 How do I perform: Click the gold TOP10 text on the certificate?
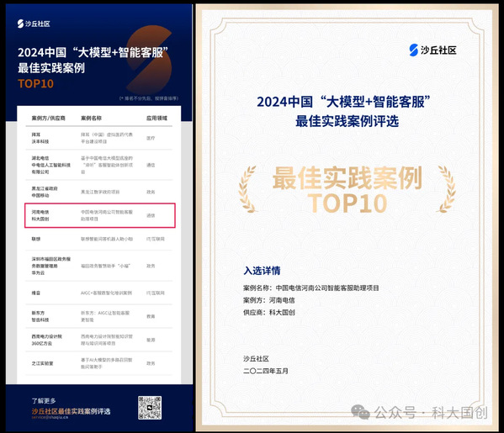(x=347, y=203)
